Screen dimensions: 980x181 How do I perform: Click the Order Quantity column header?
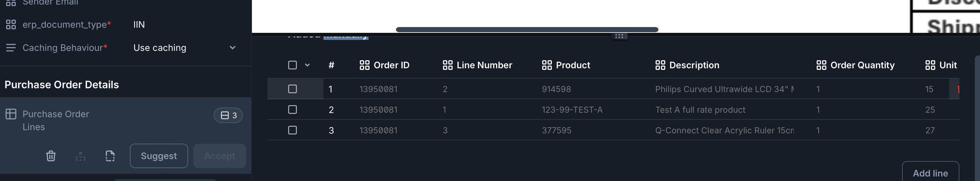tap(862, 65)
